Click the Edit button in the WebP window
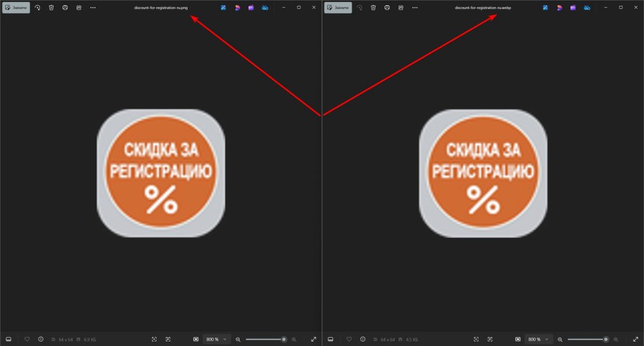644x346 pixels. point(337,8)
